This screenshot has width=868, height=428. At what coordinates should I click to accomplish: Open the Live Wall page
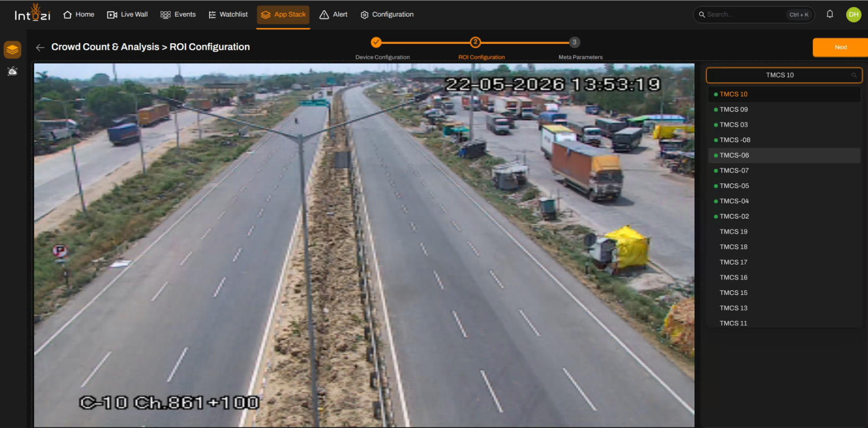[x=128, y=14]
